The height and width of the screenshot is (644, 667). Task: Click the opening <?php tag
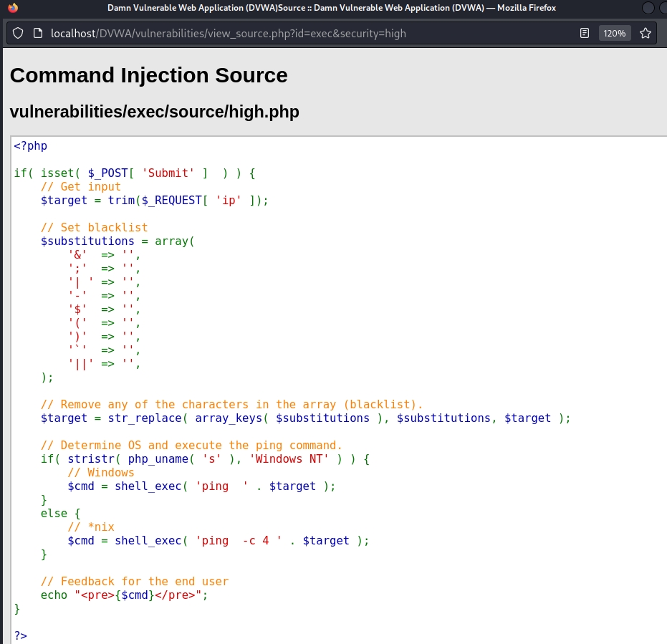click(x=30, y=146)
